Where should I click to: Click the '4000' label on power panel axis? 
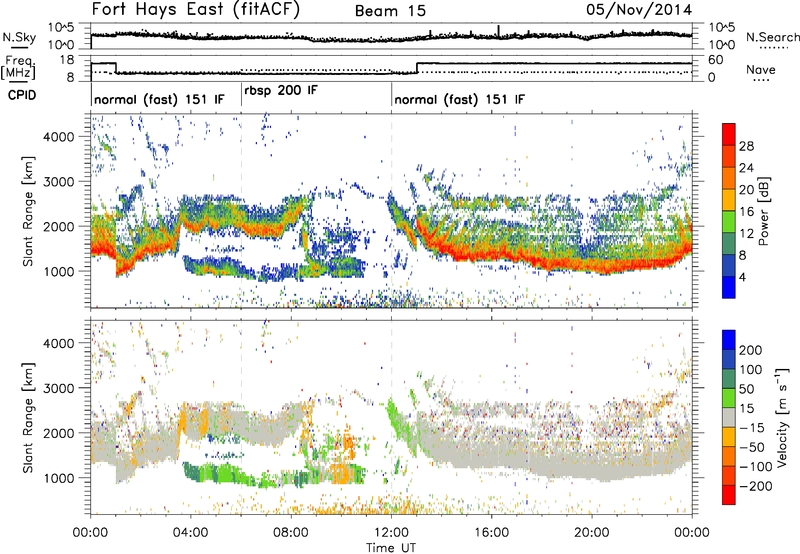(x=58, y=137)
